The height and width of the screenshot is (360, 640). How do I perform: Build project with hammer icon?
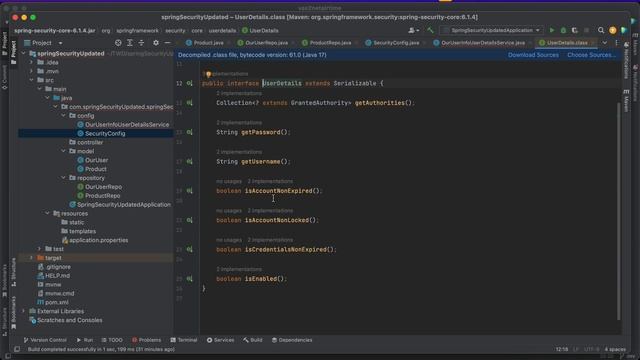click(430, 30)
